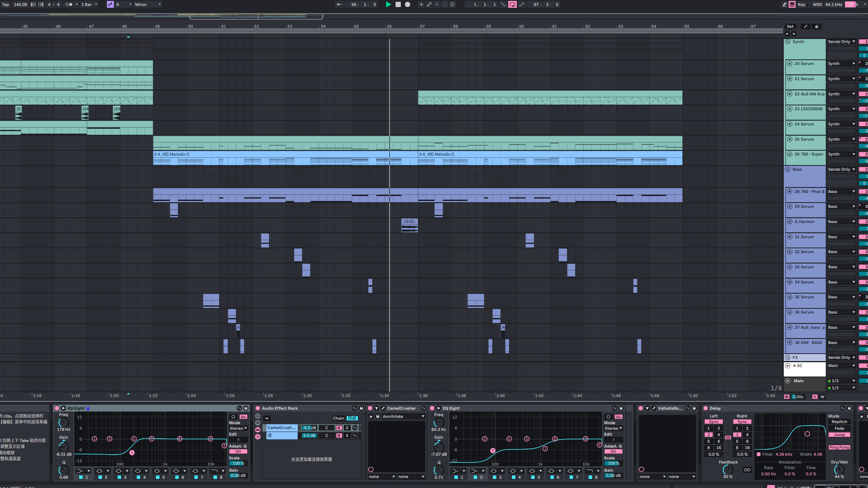Image resolution: width=868 pixels, height=488 pixels.
Task: Adjust the Delay Dry/Wet knob
Action: [x=839, y=469]
